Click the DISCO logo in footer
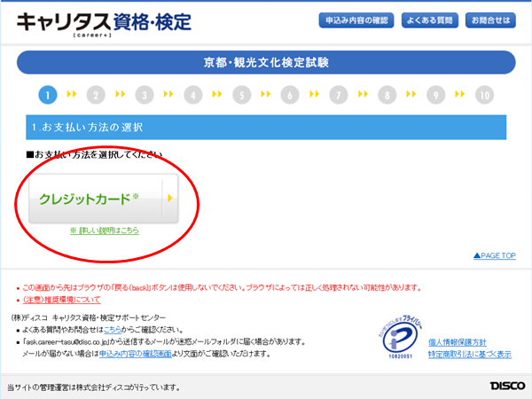Viewport: 532px width, 399px height. coord(507,386)
